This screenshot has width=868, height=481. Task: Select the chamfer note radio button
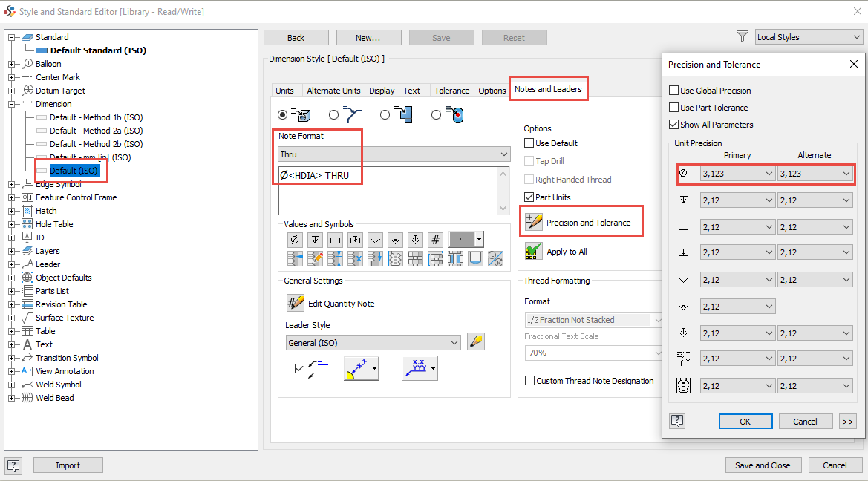pos(333,114)
